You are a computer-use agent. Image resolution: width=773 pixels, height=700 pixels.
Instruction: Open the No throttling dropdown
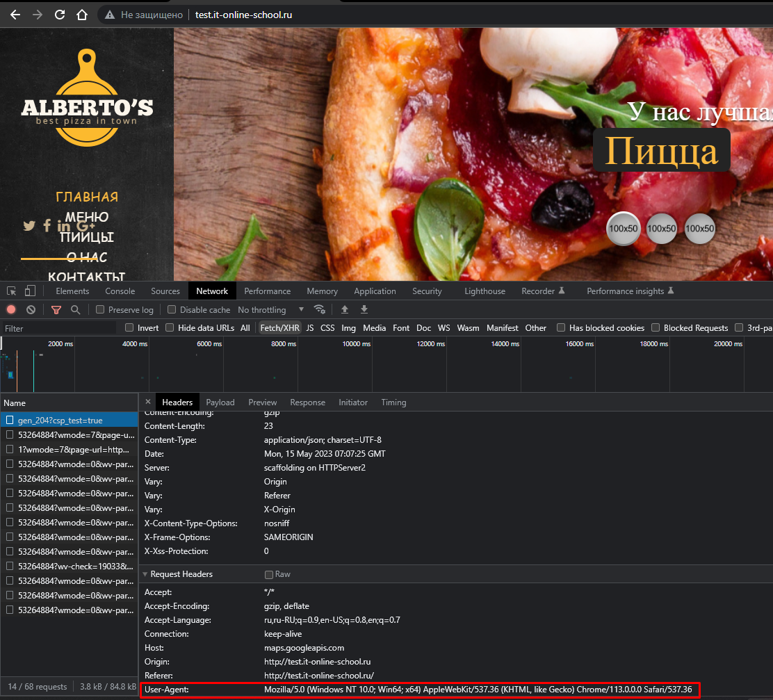click(270, 310)
